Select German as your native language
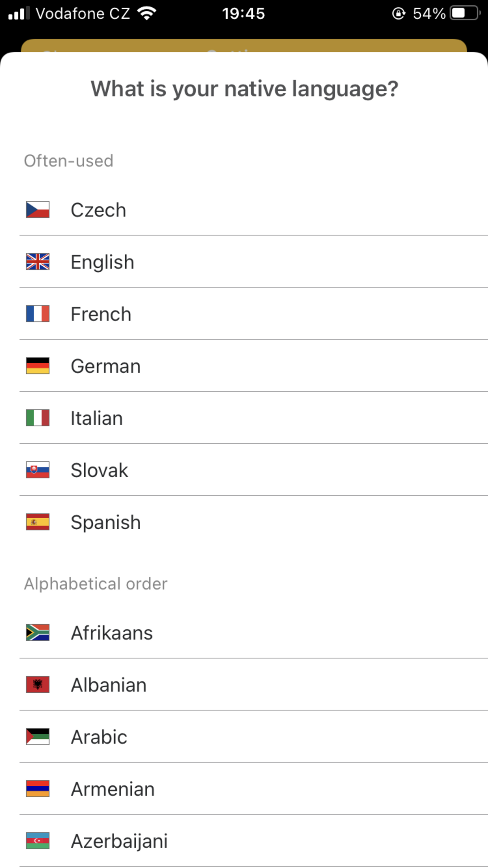 click(x=106, y=366)
